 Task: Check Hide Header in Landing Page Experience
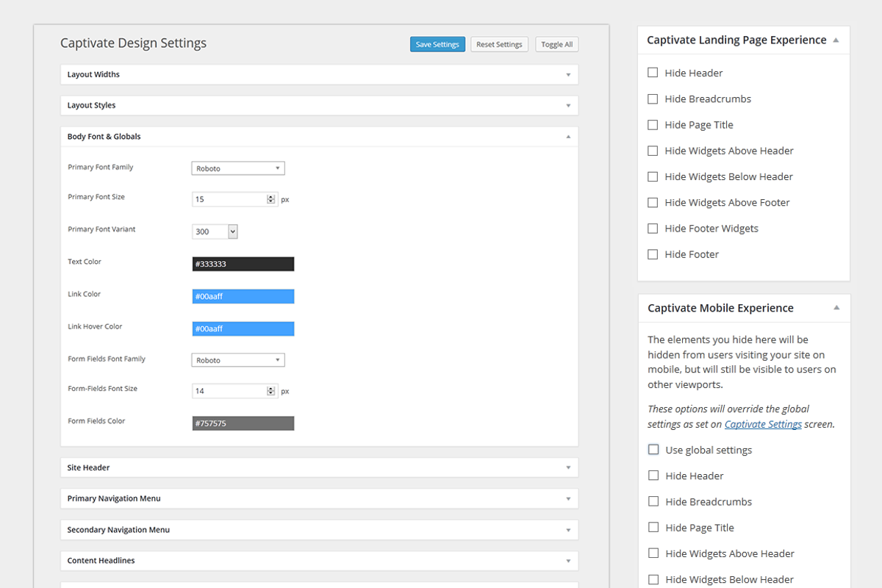653,73
